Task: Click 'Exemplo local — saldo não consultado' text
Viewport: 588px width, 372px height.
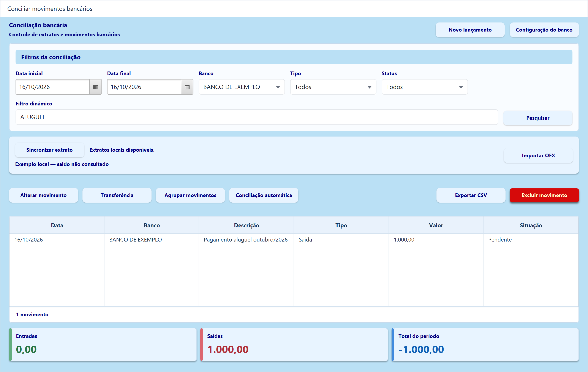Action: (x=62, y=164)
